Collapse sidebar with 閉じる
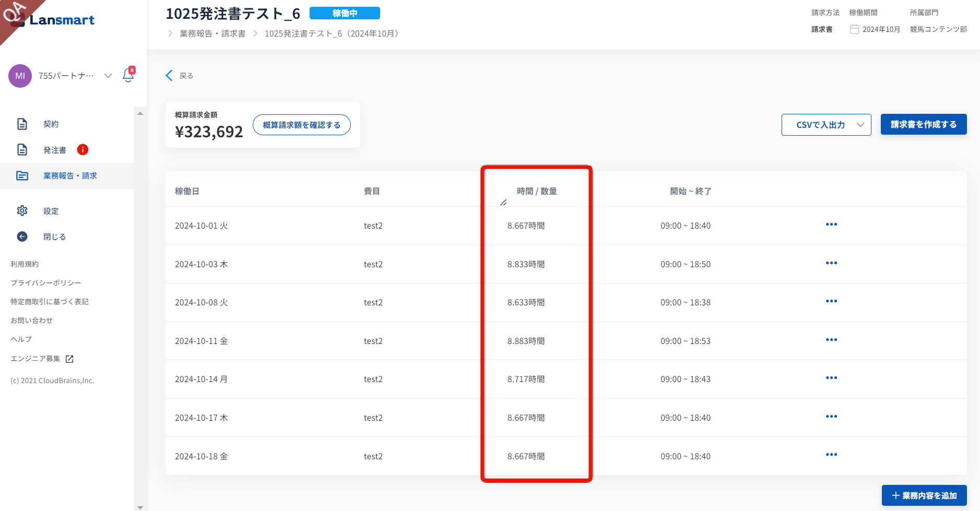The height and width of the screenshot is (511, 980). point(55,236)
